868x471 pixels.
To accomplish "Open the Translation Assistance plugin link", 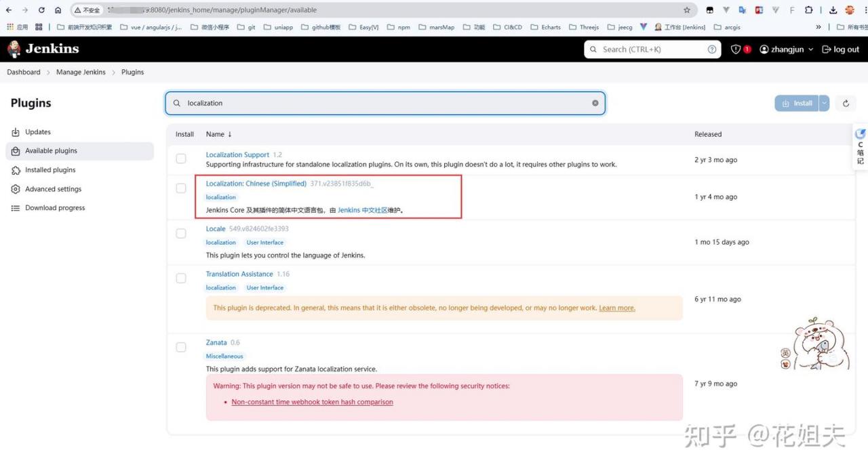I will pyautogui.click(x=239, y=274).
